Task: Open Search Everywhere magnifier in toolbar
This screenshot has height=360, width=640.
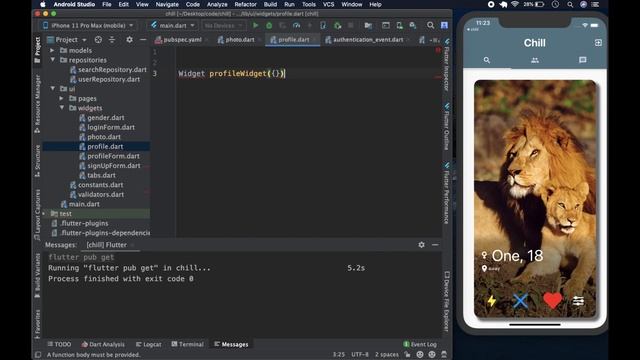Action: pyautogui.click(x=430, y=25)
